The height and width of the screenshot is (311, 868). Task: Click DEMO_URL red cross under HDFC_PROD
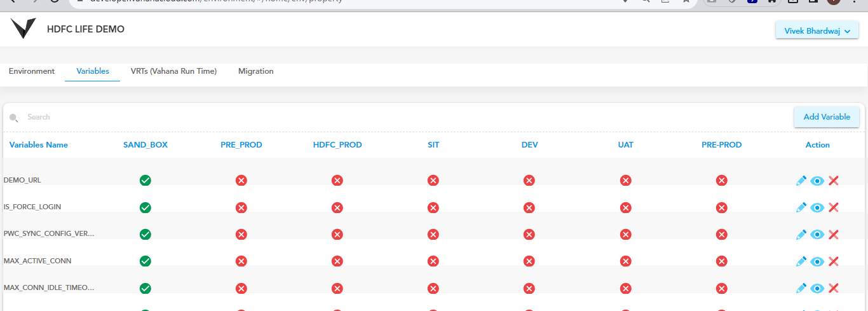[x=337, y=181]
